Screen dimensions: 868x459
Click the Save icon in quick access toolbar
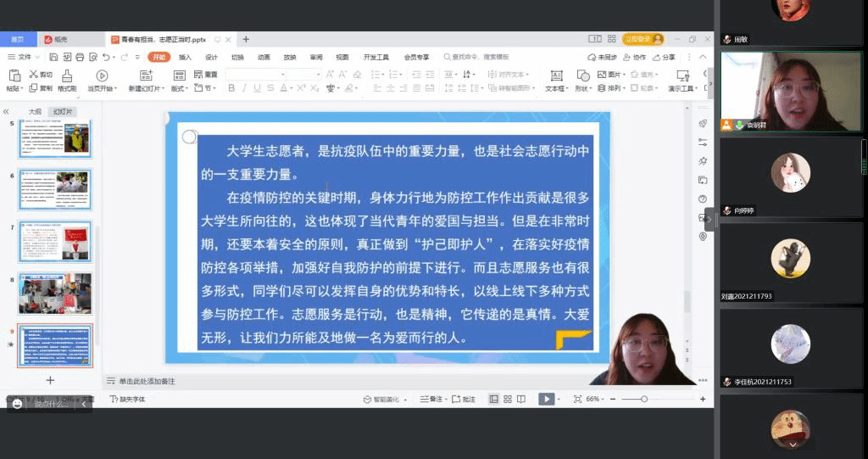point(53,57)
